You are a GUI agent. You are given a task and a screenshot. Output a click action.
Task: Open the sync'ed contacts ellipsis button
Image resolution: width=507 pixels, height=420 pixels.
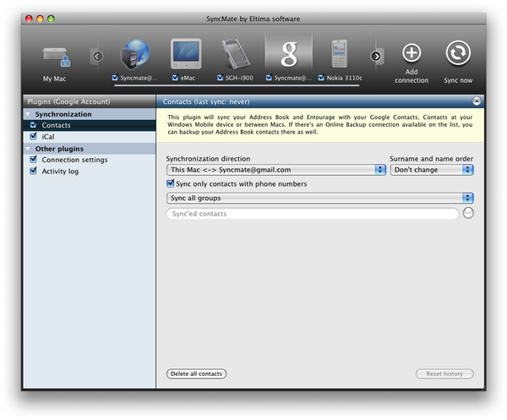[x=468, y=213]
